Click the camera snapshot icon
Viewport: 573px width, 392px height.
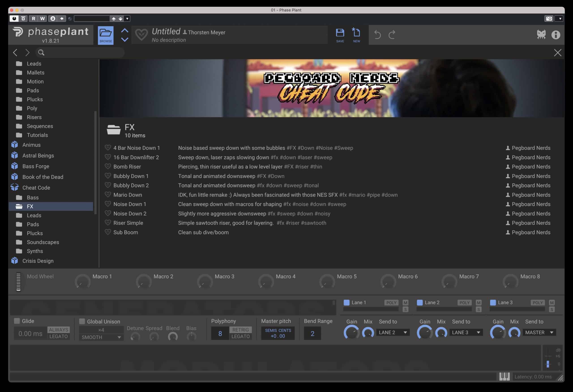[x=549, y=19]
